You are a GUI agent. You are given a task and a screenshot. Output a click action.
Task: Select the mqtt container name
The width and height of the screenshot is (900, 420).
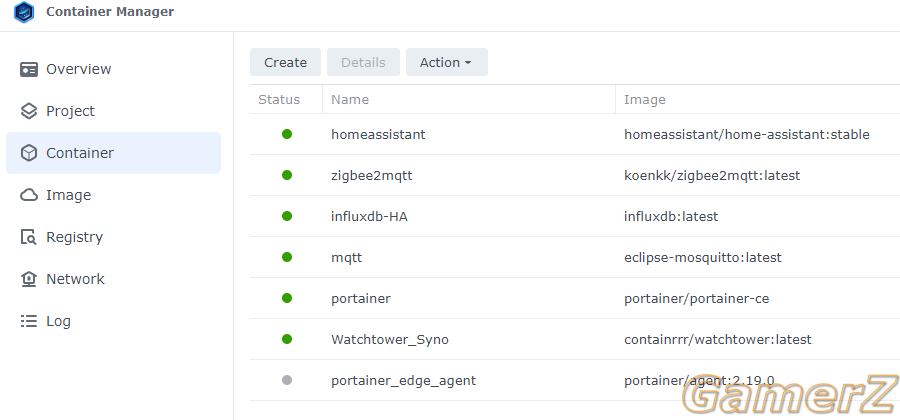[347, 258]
